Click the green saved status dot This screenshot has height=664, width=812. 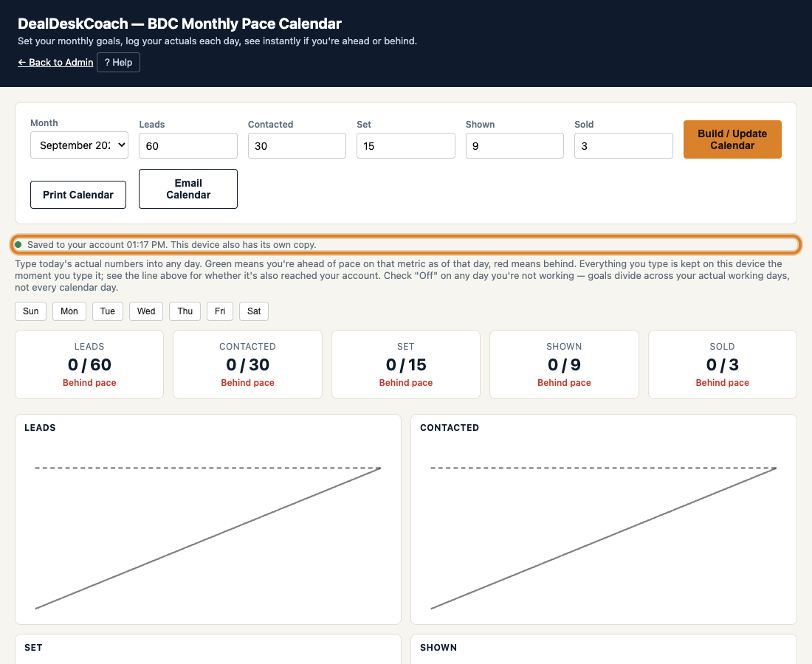click(18, 245)
